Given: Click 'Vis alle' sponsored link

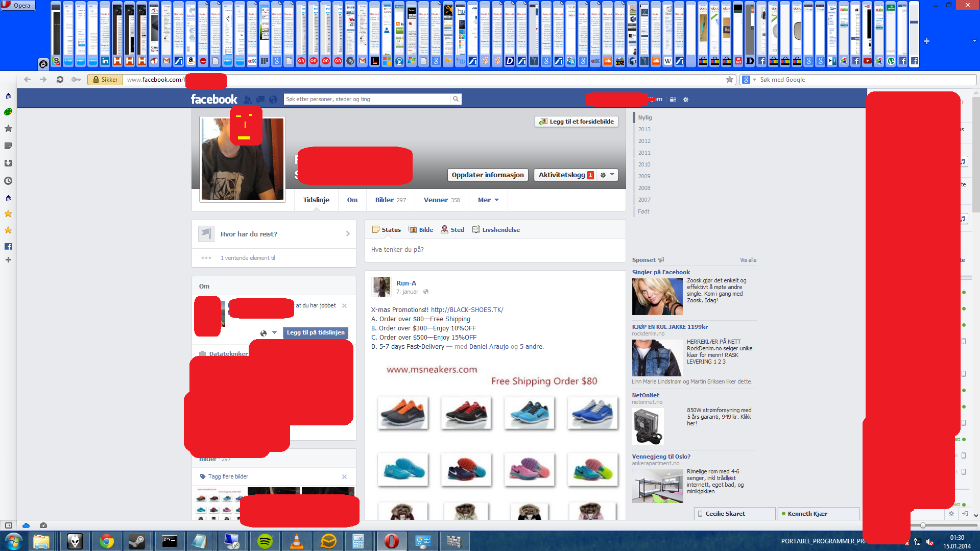Looking at the screenshot, I should (x=748, y=260).
